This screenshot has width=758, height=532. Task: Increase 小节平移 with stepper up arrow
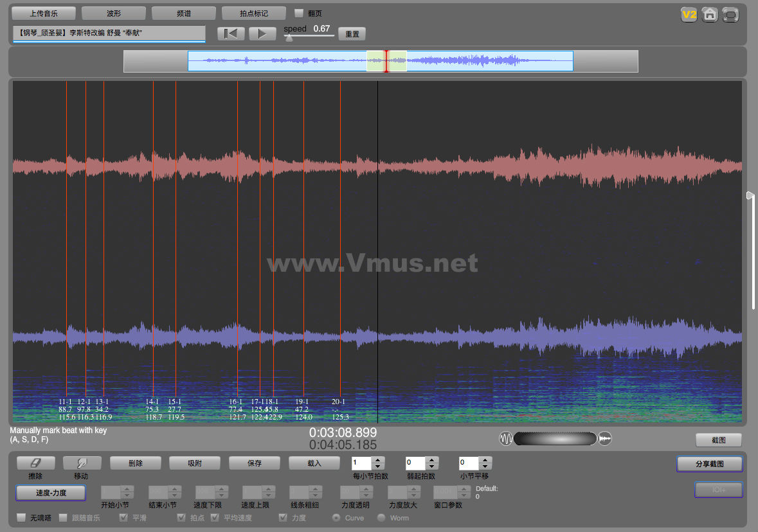pyautogui.click(x=486, y=459)
